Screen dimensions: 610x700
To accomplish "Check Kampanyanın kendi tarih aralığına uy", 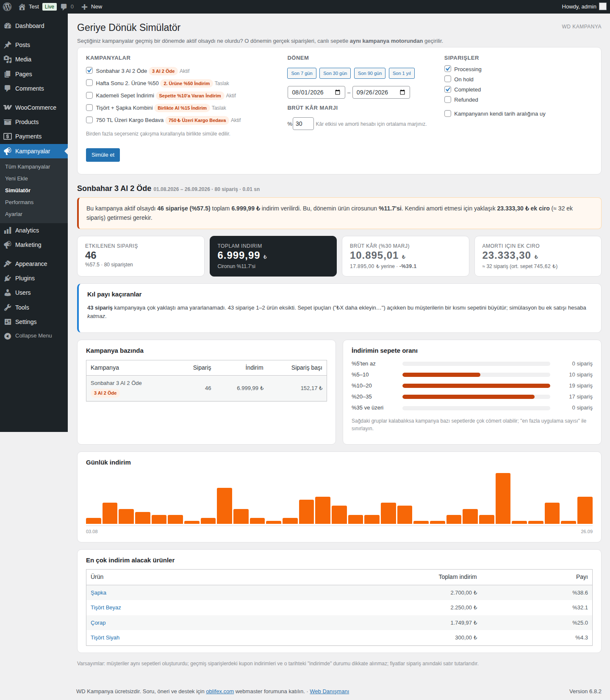I will 448,113.
